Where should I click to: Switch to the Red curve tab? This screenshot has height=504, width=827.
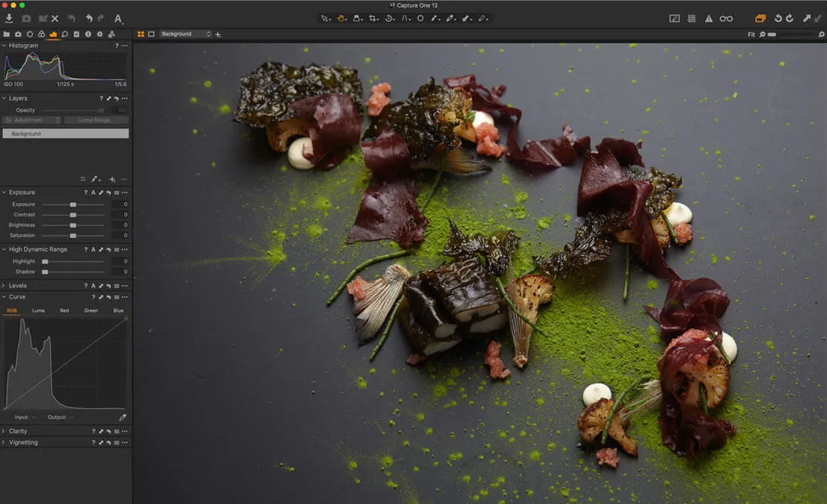point(64,311)
